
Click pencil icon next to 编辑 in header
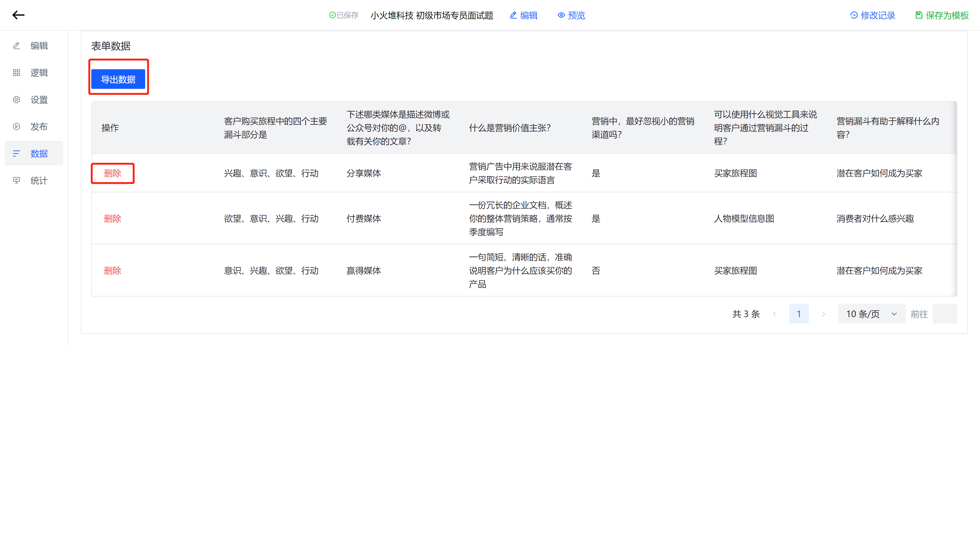pyautogui.click(x=513, y=15)
